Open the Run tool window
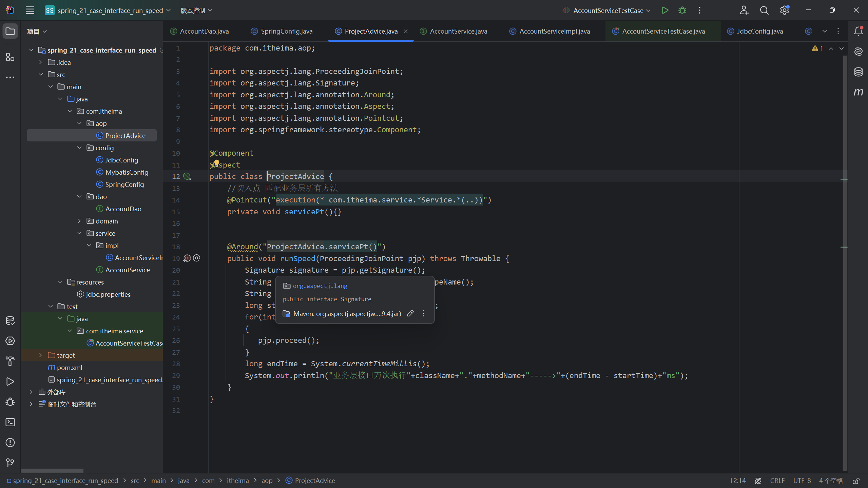This screenshot has width=868, height=488. point(10,382)
